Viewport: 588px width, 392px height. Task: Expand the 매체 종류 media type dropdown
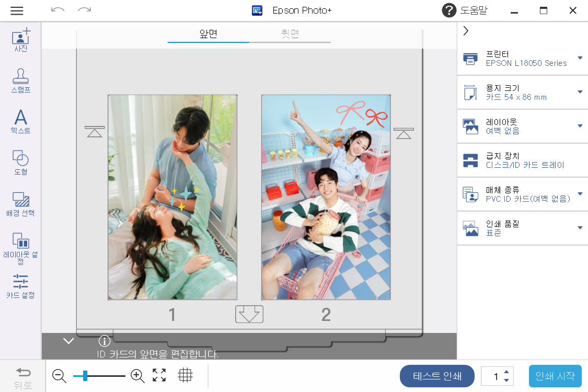(580, 194)
